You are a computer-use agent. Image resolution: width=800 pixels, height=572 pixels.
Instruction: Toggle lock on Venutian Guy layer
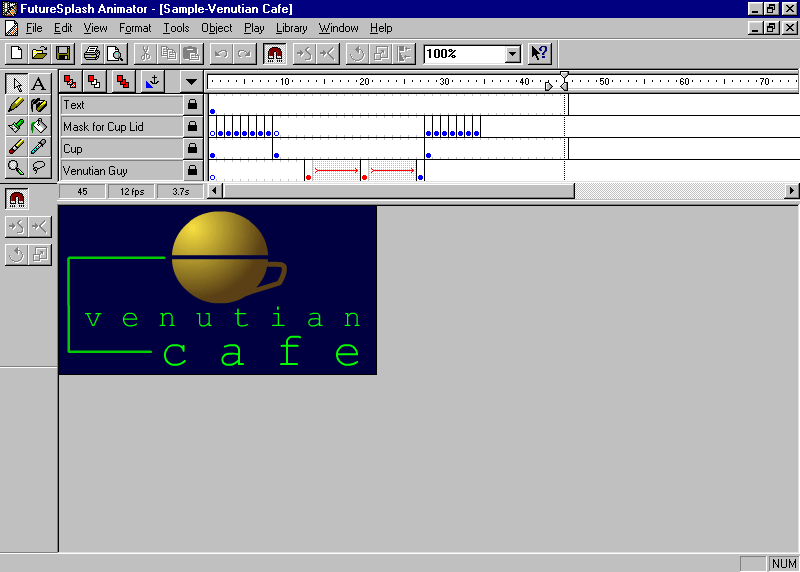coord(192,170)
